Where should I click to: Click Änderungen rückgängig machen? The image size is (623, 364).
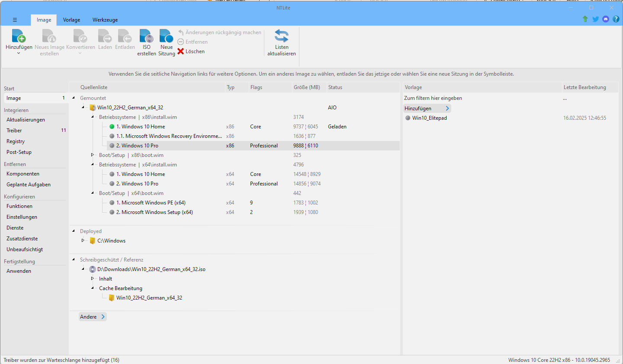click(220, 32)
